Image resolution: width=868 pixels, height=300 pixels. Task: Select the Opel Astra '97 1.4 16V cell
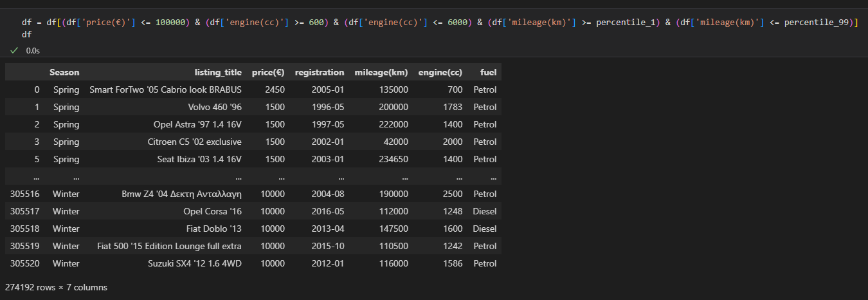tap(197, 124)
